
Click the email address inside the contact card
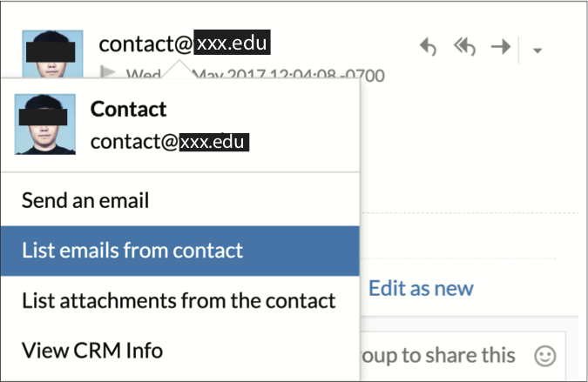point(170,141)
